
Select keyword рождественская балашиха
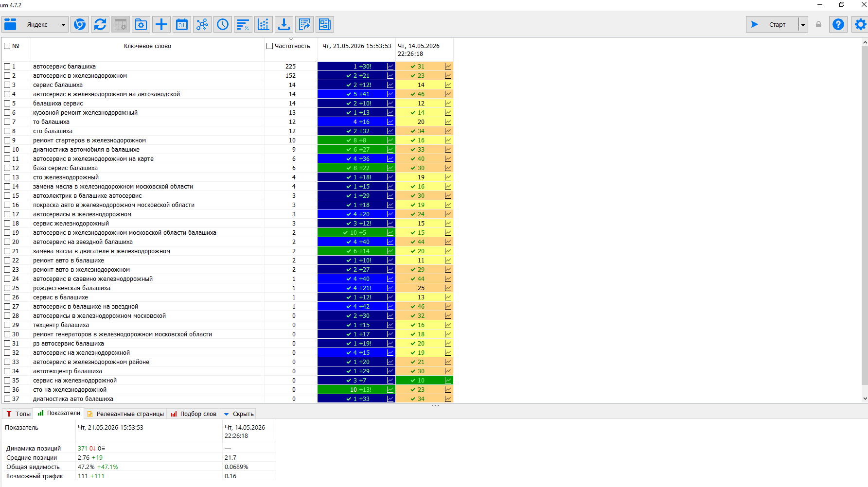[71, 288]
